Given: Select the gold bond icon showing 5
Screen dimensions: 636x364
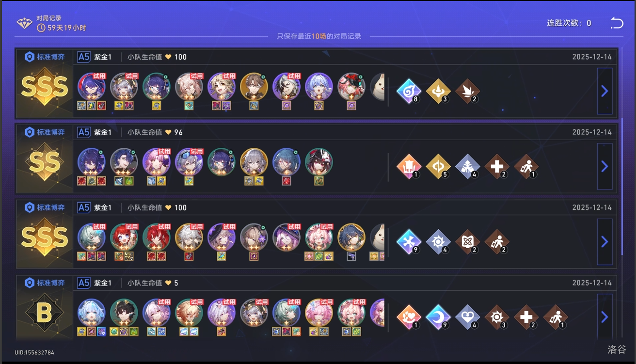Looking at the screenshot, I should pos(438,166).
